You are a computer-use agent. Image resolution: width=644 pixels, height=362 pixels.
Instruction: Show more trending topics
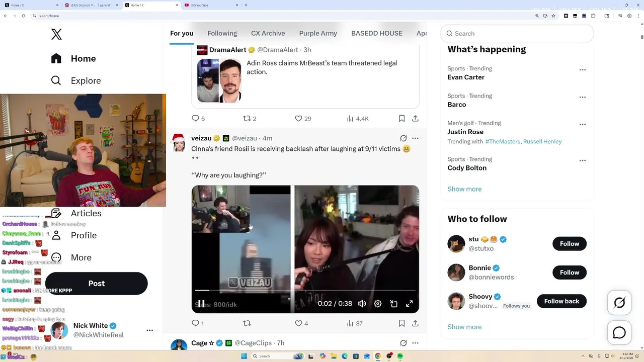click(464, 189)
